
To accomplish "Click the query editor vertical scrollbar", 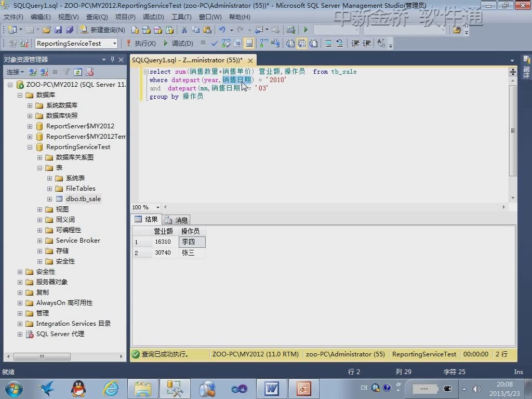I will [x=513, y=130].
